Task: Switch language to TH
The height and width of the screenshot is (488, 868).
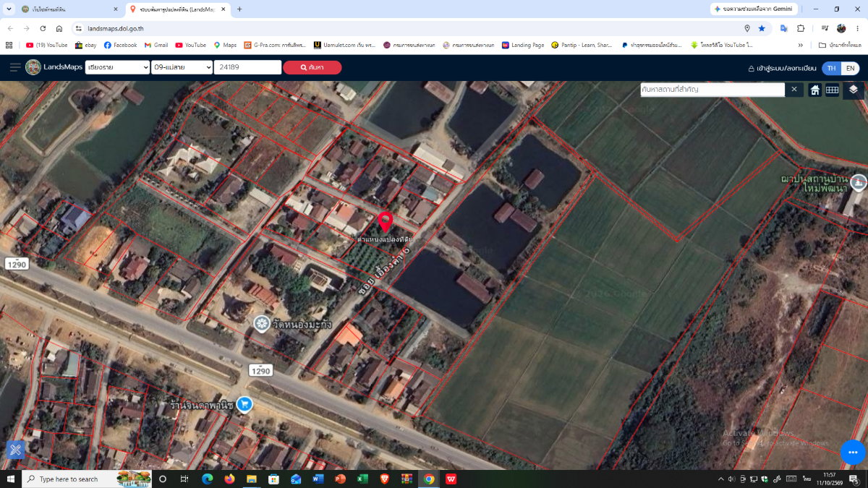Action: 832,68
